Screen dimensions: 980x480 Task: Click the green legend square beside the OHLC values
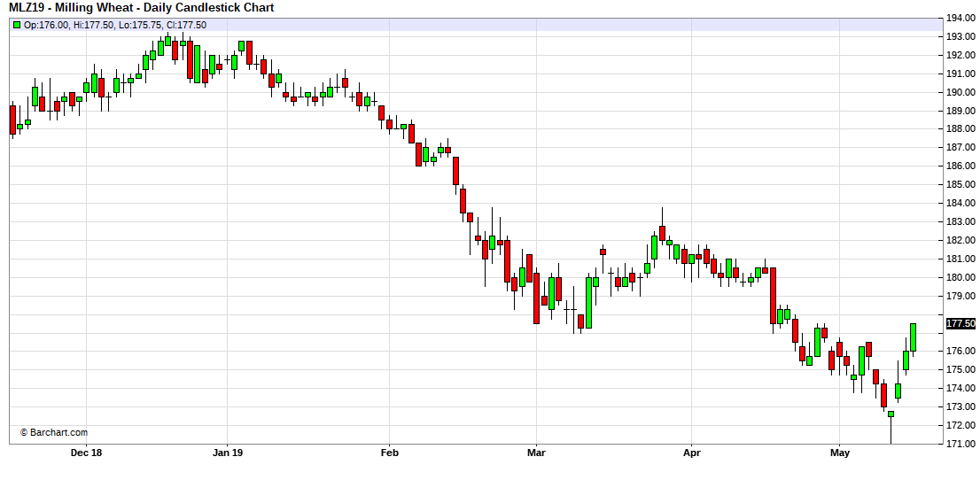(x=17, y=25)
